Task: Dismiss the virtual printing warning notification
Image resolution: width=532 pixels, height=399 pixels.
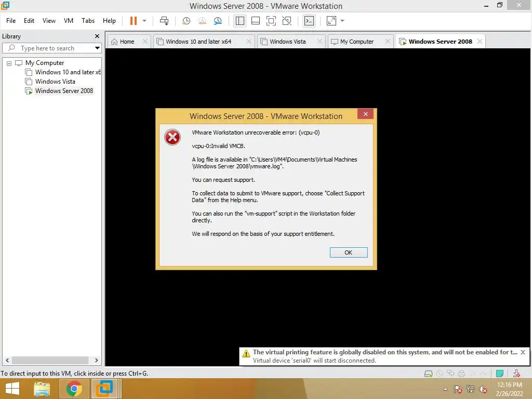Action: [523, 352]
